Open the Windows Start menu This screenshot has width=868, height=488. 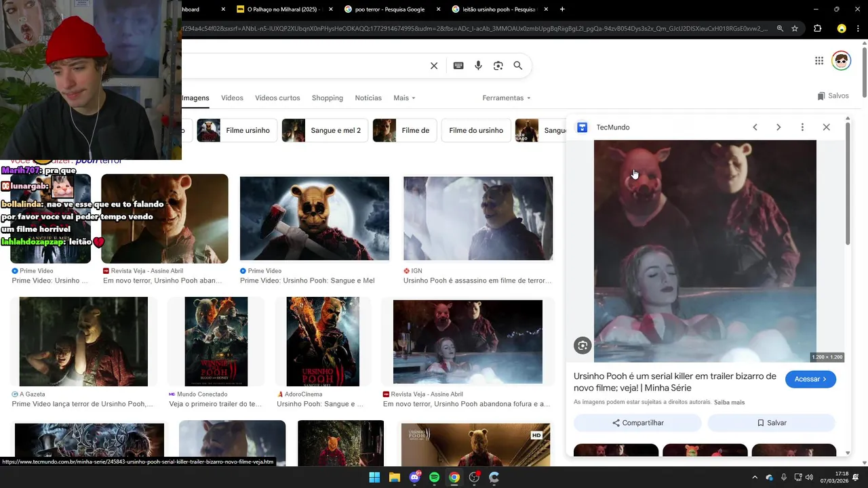click(x=374, y=477)
